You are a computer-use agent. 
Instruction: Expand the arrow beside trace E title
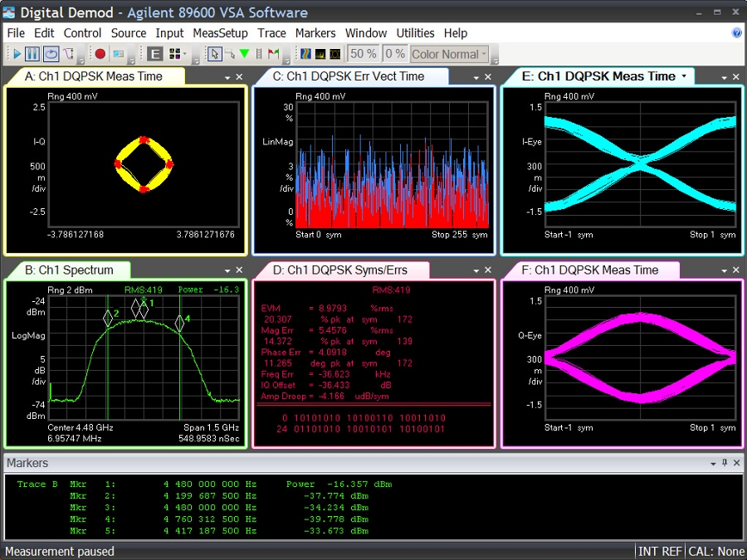(685, 76)
